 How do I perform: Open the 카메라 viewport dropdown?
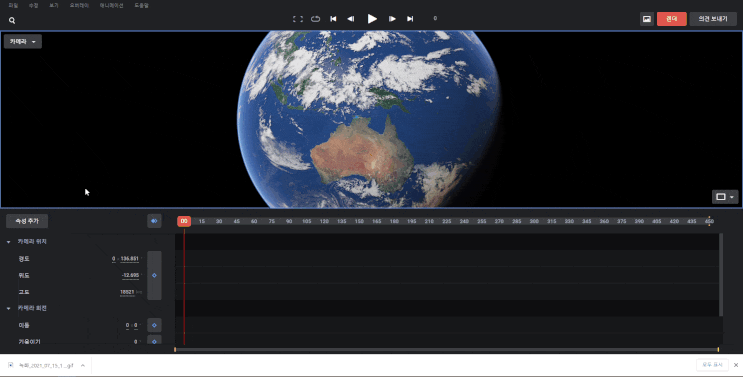click(x=23, y=42)
